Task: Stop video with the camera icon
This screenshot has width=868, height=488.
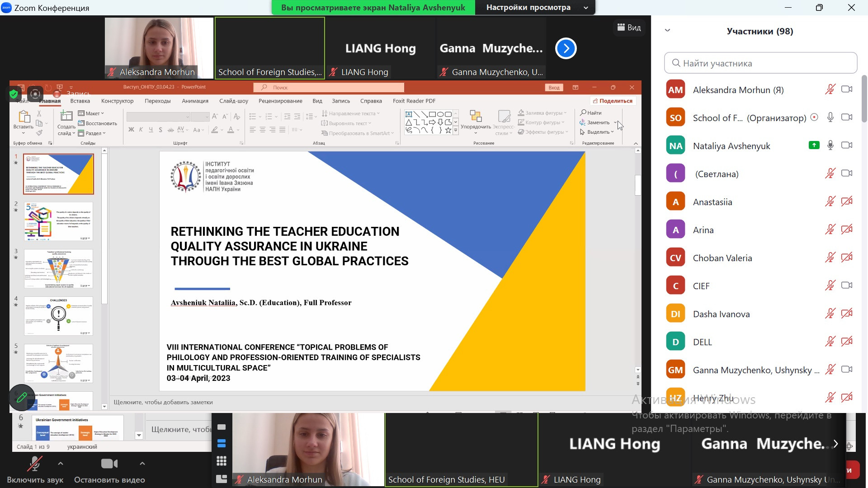Action: coord(109,464)
